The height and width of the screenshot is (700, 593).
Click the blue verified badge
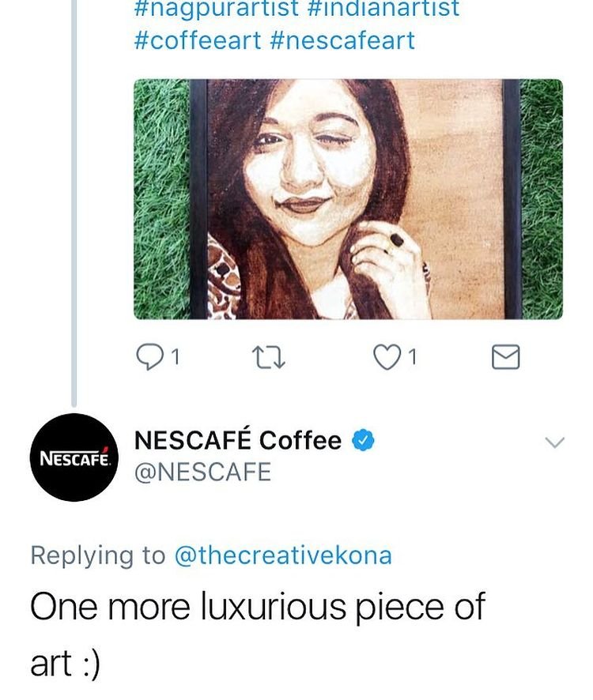(x=362, y=441)
